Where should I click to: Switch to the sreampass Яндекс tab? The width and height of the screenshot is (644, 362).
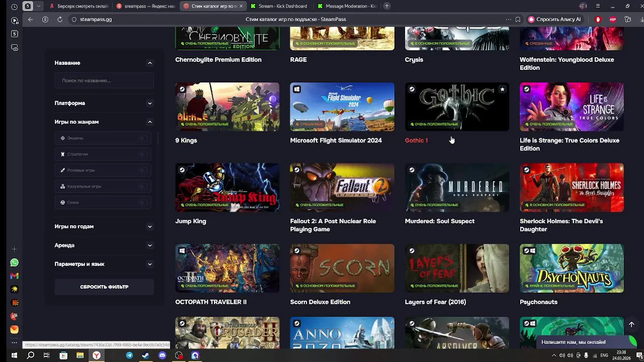(146, 6)
